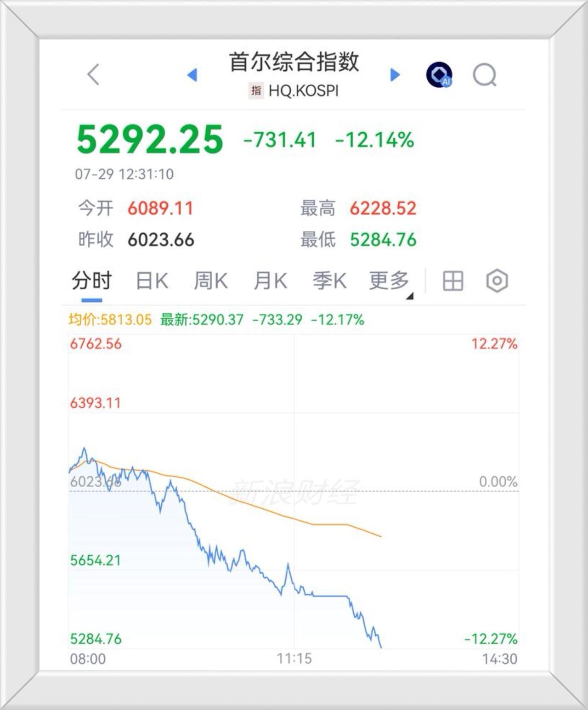Tap the percent change -12.14%

(x=375, y=140)
